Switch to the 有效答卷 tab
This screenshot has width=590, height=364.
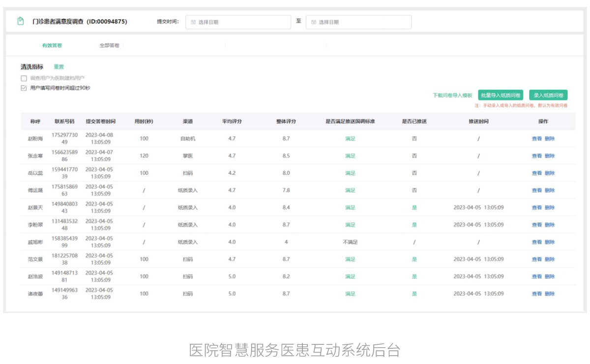pos(52,45)
